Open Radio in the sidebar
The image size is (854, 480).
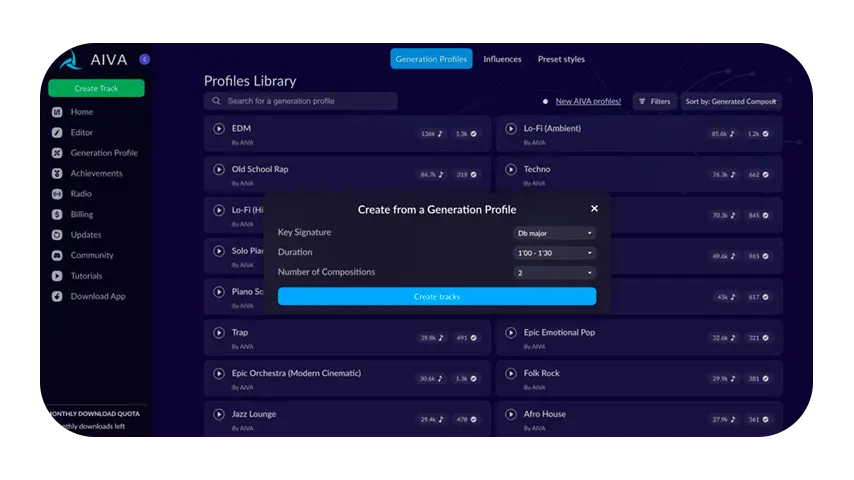click(81, 194)
